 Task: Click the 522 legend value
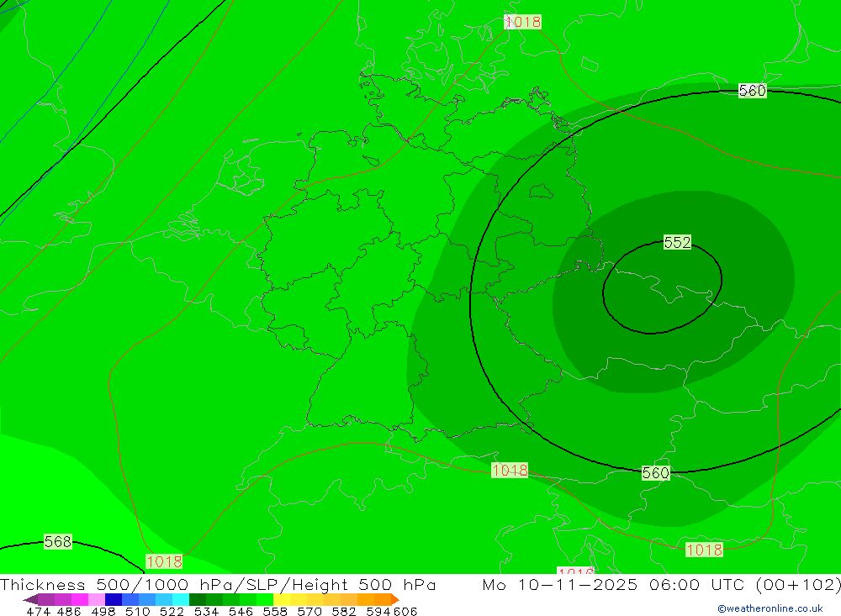pos(172,611)
